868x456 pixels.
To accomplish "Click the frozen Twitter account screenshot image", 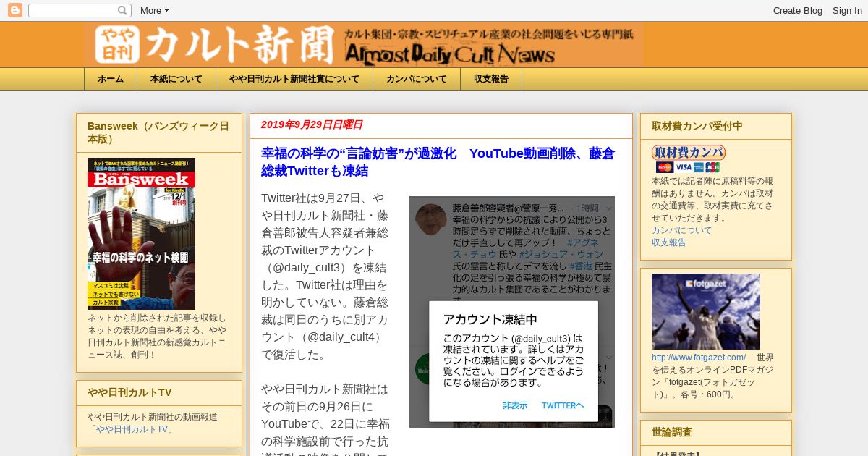I will [x=512, y=312].
